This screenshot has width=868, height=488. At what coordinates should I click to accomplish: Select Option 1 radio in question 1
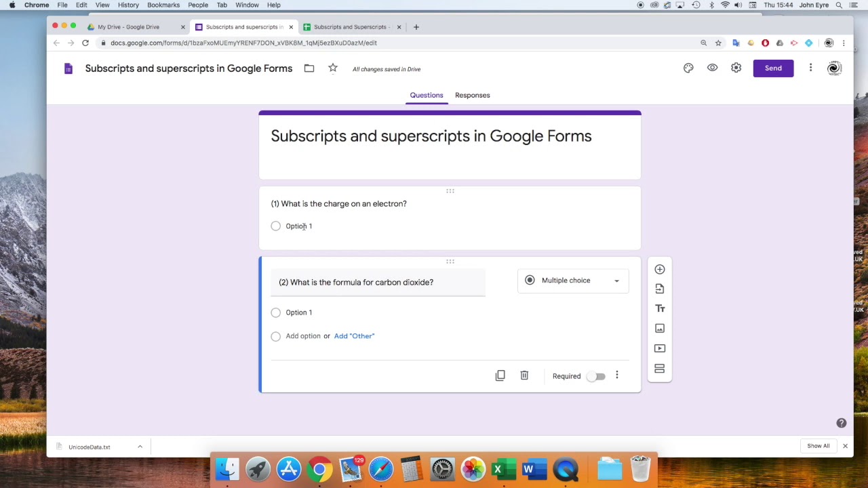pos(275,226)
